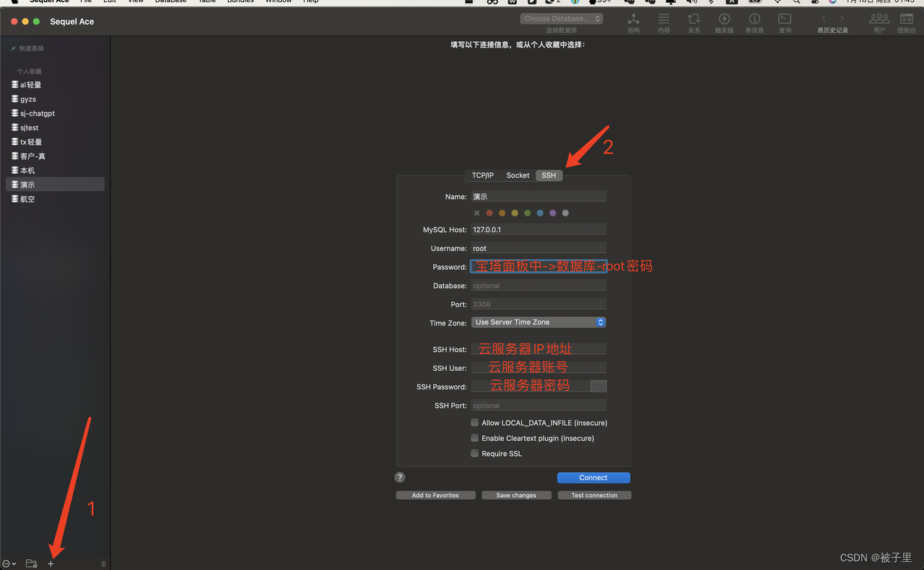This screenshot has width=924, height=570.
Task: Click the SSH User field
Action: point(539,368)
